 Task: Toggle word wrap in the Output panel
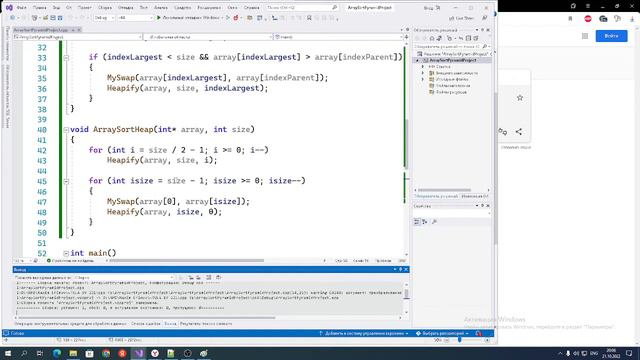[x=218, y=278]
